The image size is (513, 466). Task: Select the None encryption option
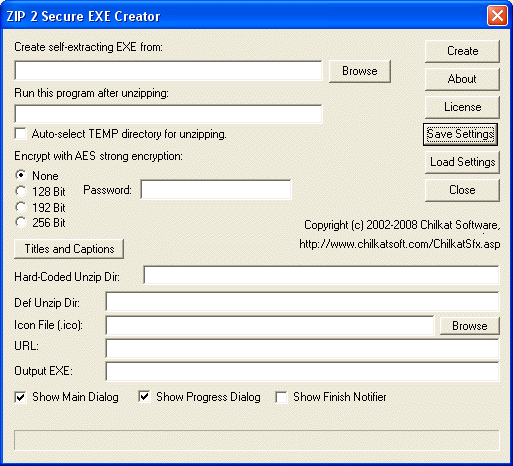point(21,175)
